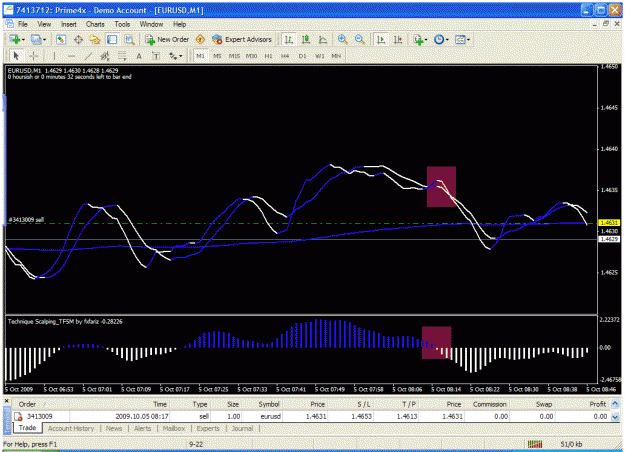Expand the new chart dropdown arrow
This screenshot has width=625, height=452.
point(23,39)
